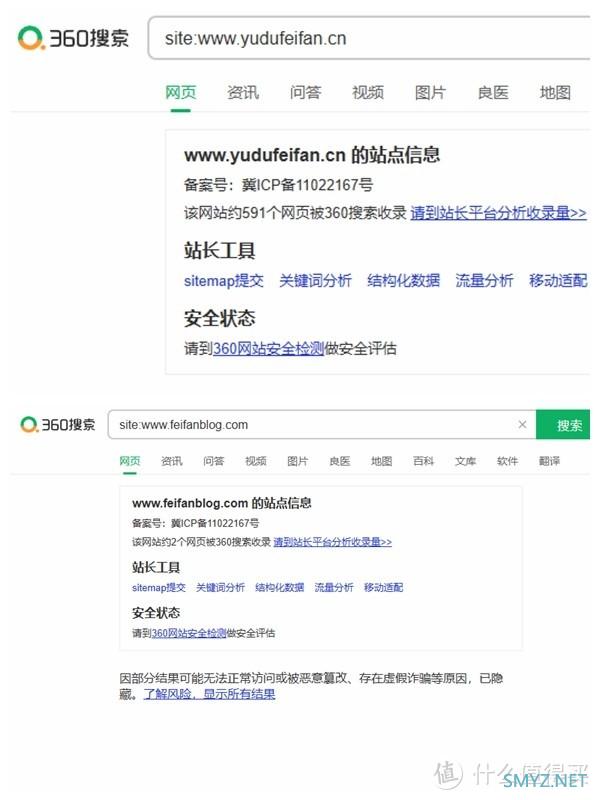Open 结构化数据 in feifanblog.com panel
Screen dimensions: 600x800
(280, 588)
